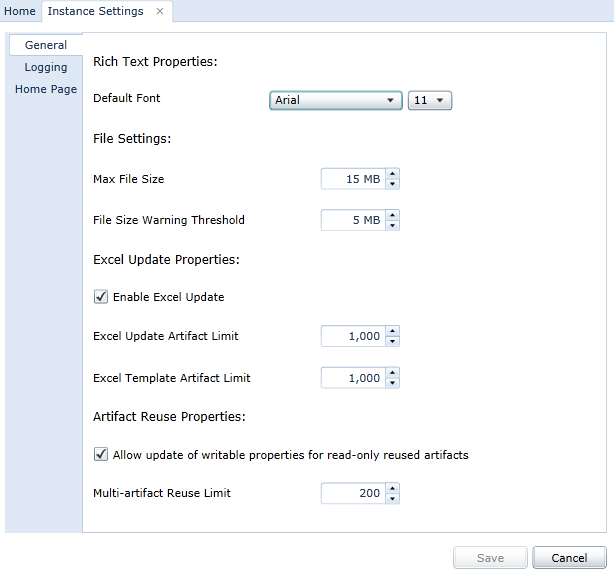Click the Save button
Viewport: 614px width, 573px height.
(x=490, y=558)
